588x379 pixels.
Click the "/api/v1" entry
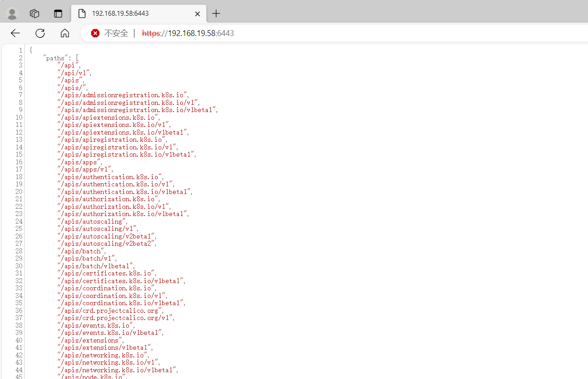74,73
